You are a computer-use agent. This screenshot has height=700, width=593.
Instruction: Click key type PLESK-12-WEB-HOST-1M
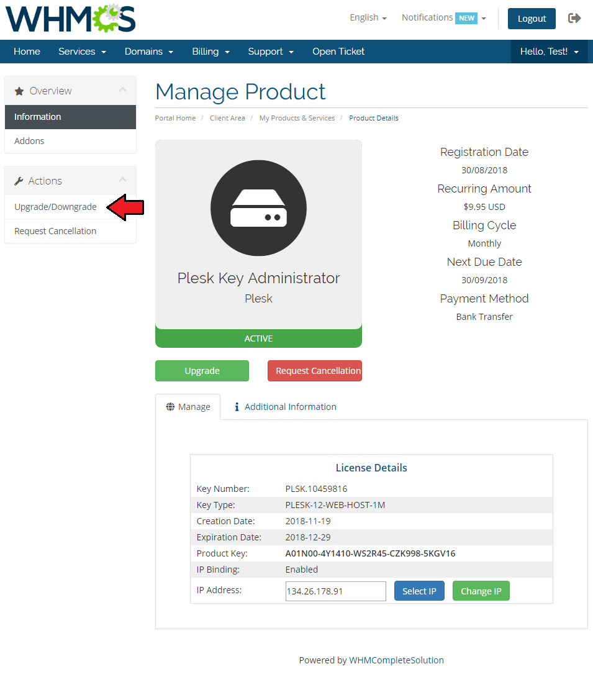click(335, 505)
